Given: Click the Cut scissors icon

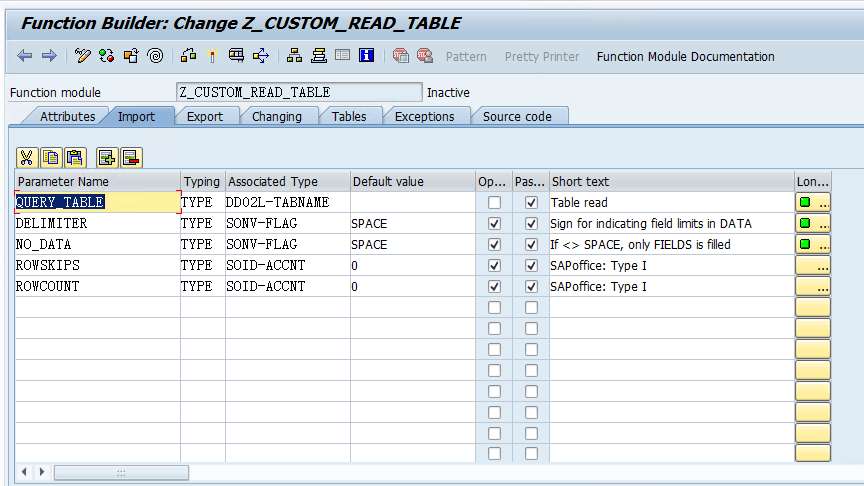Looking at the screenshot, I should pyautogui.click(x=26, y=158).
